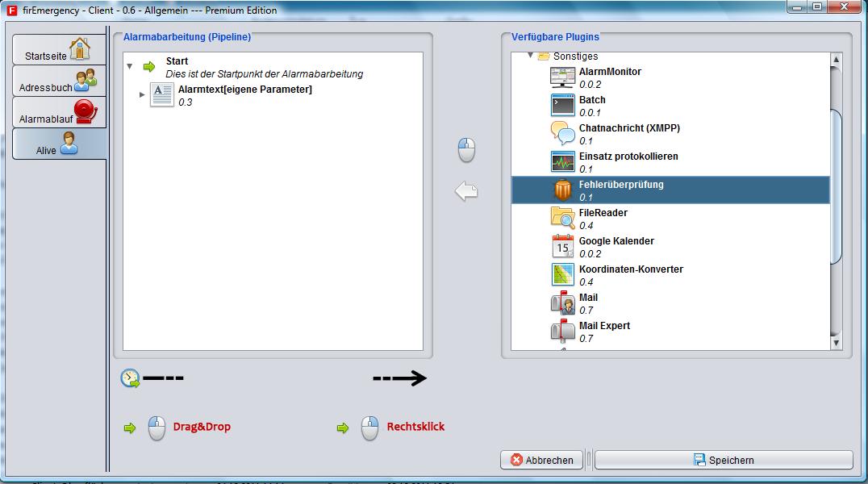
Task: Click the Abbrechen button
Action: pyautogui.click(x=541, y=460)
